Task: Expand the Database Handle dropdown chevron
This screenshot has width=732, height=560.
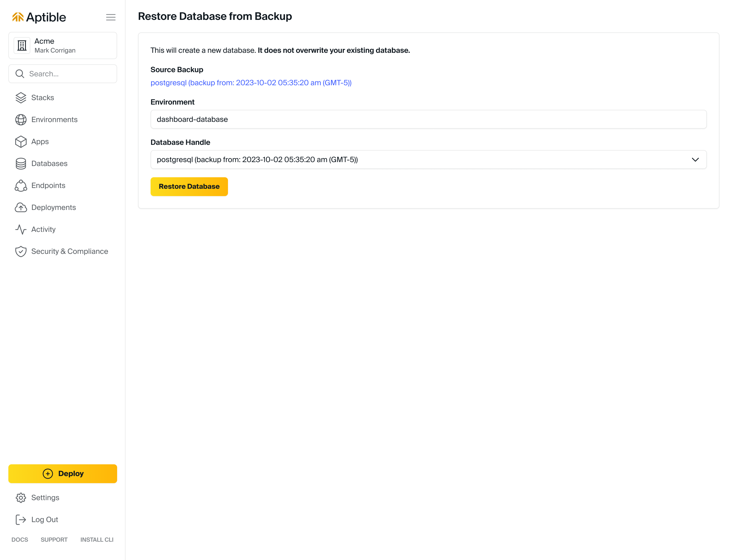Action: (695, 160)
